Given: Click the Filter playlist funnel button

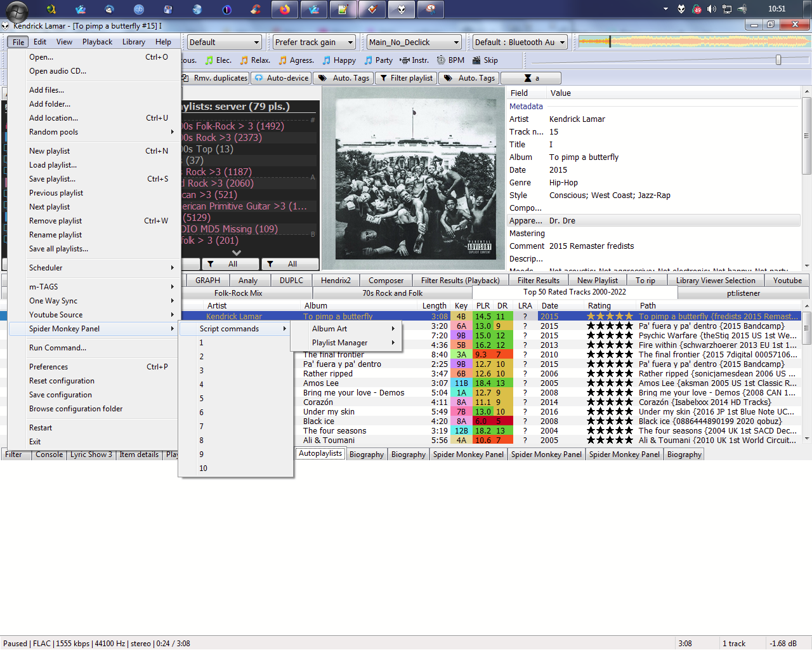Looking at the screenshot, I should click(x=406, y=78).
